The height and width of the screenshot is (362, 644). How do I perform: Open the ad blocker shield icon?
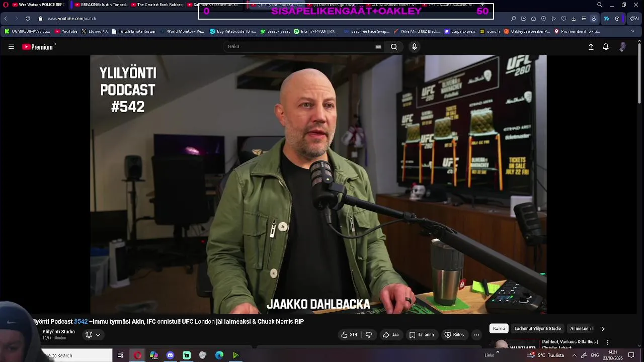pyautogui.click(x=543, y=19)
